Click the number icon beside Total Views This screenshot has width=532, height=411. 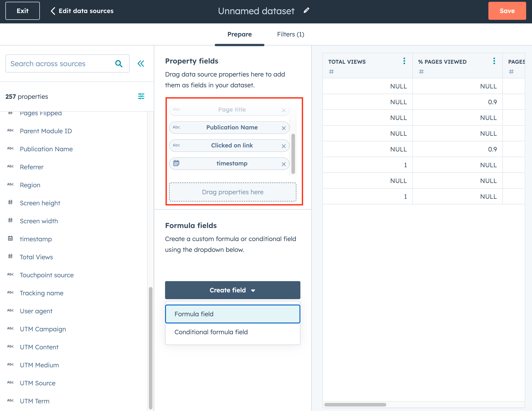pos(10,256)
